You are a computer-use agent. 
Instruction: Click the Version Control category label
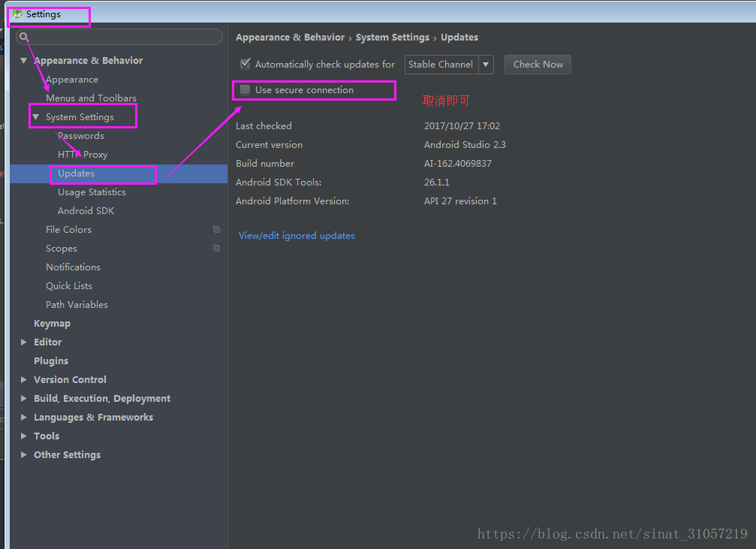tap(70, 380)
